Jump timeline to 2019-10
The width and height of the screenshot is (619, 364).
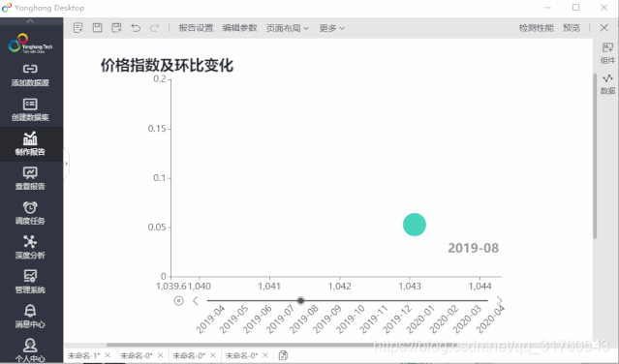click(x=351, y=319)
